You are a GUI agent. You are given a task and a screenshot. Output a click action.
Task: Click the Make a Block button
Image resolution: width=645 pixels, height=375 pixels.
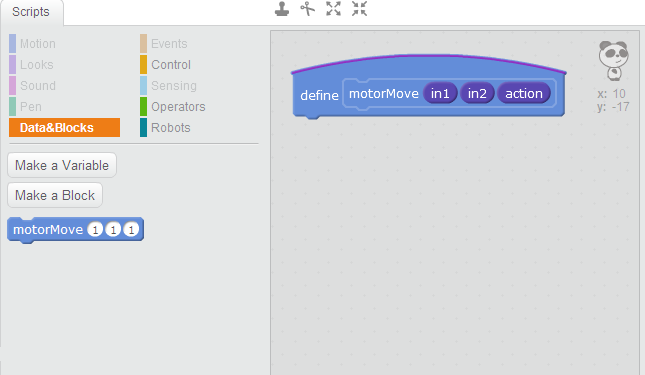[55, 195]
